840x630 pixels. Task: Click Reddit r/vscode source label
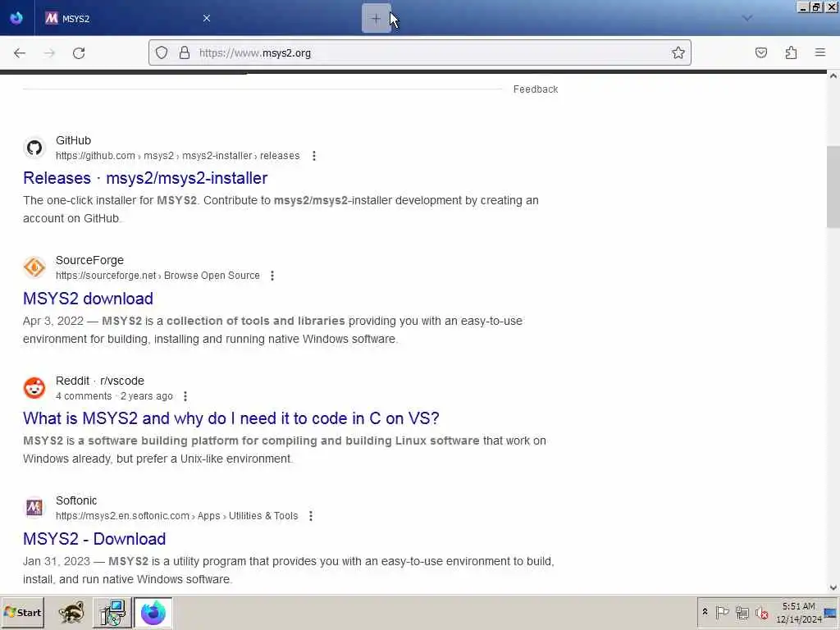(99, 381)
